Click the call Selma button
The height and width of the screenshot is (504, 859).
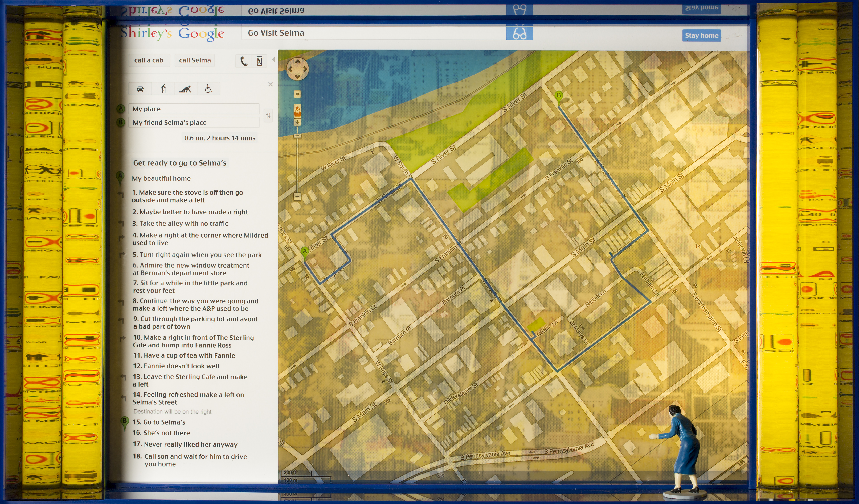pyautogui.click(x=195, y=60)
